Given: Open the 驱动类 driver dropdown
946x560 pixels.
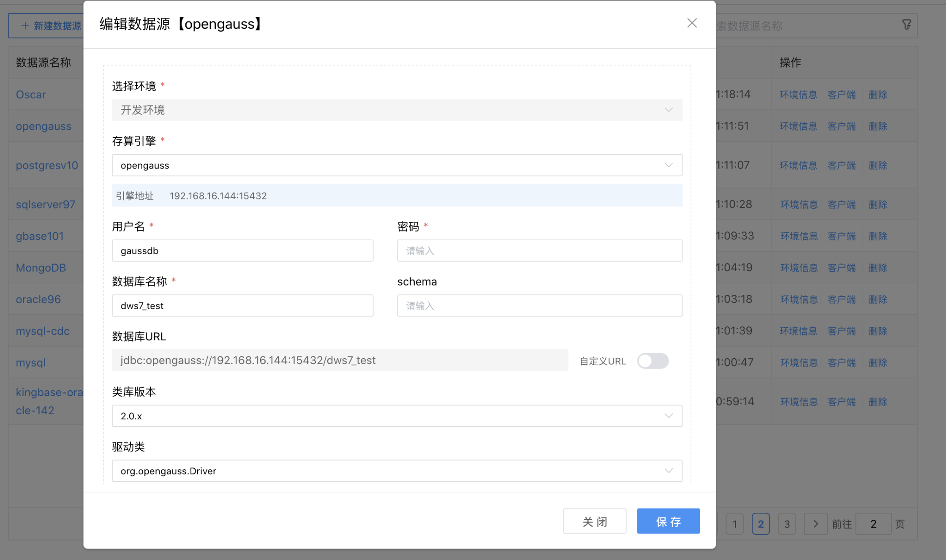Looking at the screenshot, I should tap(397, 471).
